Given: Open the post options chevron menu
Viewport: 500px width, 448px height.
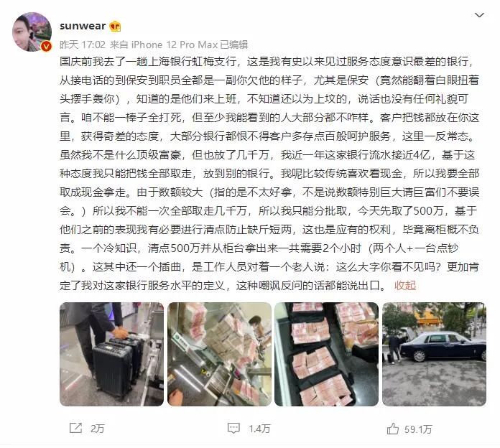Looking at the screenshot, I should point(479,15).
